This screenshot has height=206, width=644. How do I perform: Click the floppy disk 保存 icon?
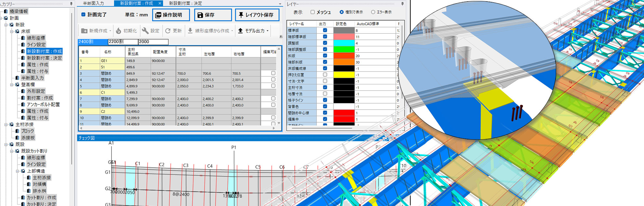tap(200, 15)
